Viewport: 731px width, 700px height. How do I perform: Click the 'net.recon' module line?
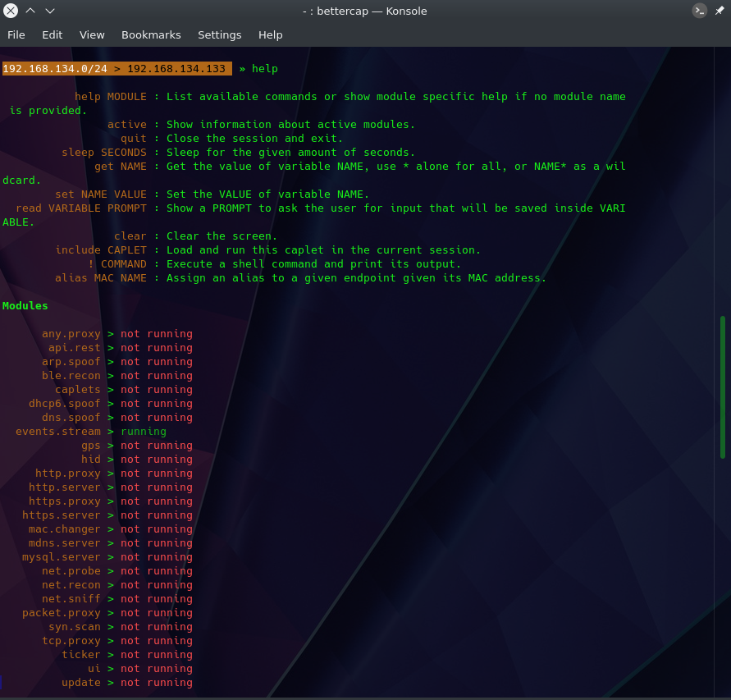point(117,586)
